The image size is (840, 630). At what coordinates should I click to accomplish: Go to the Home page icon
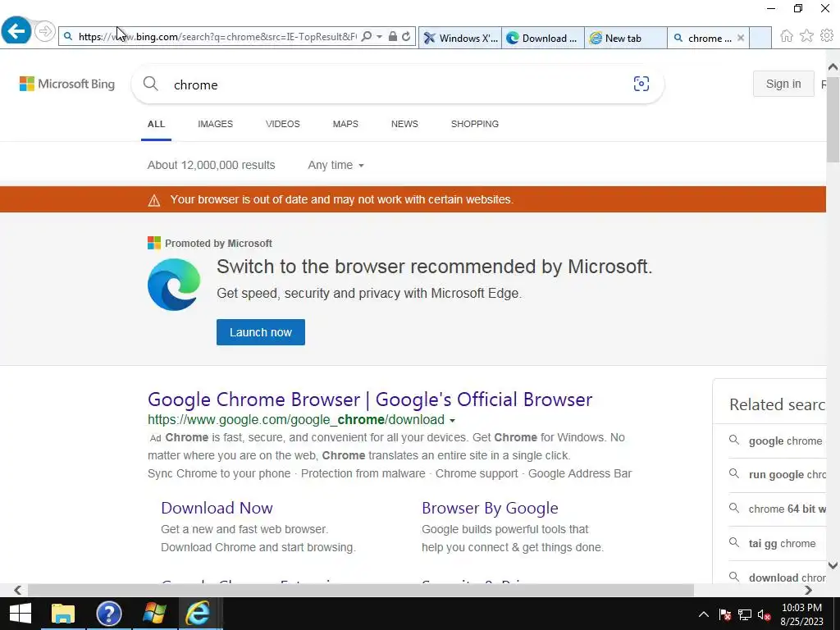(x=787, y=36)
